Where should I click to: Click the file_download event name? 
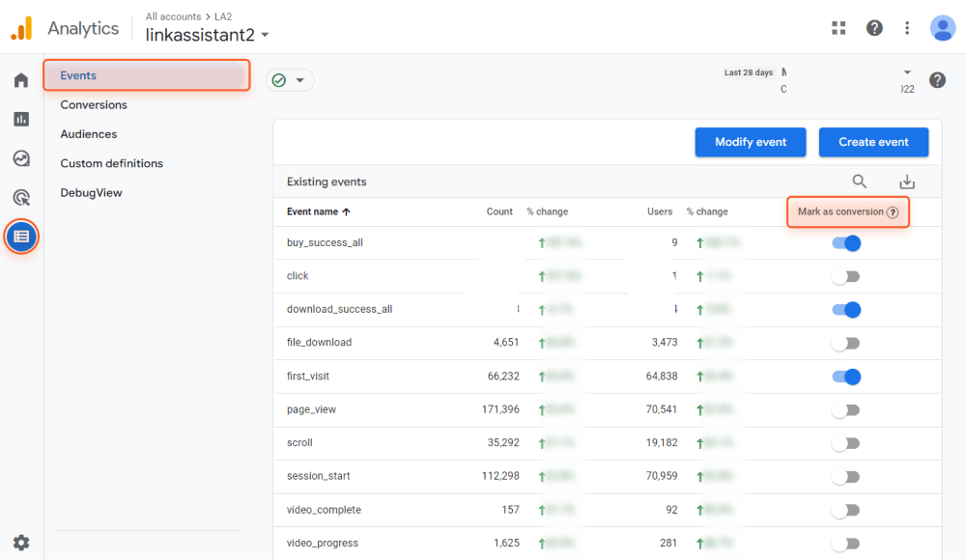[x=319, y=343]
